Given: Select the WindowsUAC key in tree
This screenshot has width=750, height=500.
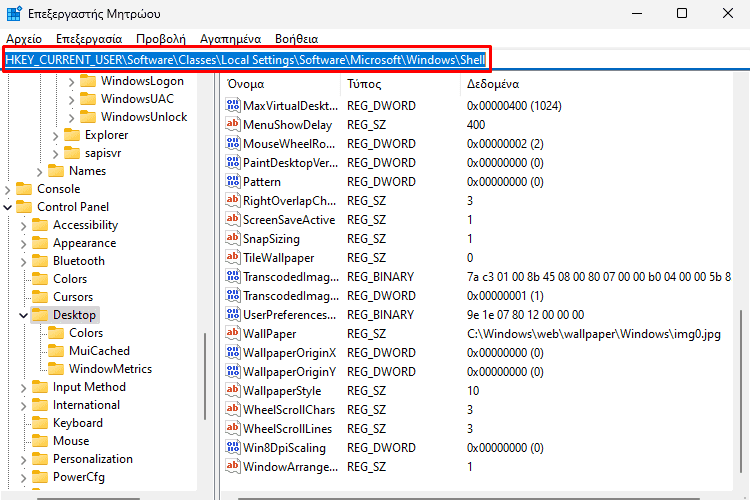Looking at the screenshot, I should [x=137, y=99].
